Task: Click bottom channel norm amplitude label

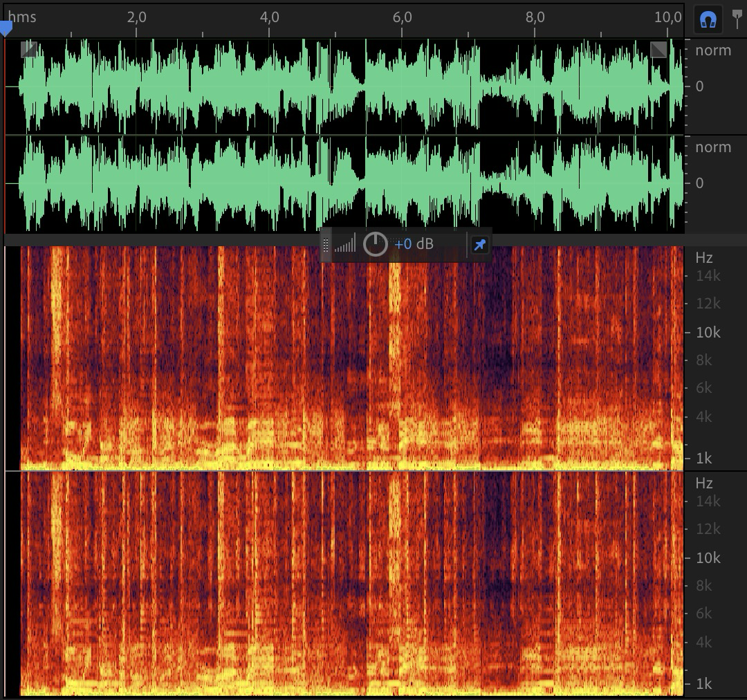Action: tap(712, 147)
